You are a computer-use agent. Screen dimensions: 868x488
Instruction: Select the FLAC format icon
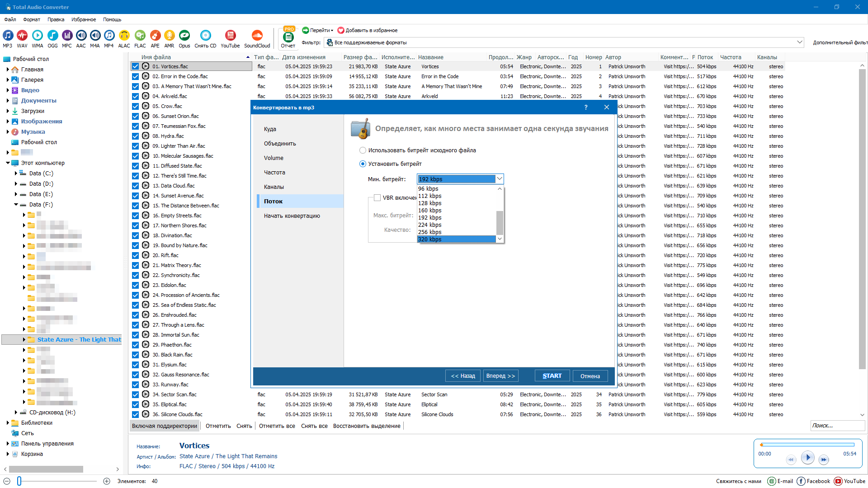point(140,36)
